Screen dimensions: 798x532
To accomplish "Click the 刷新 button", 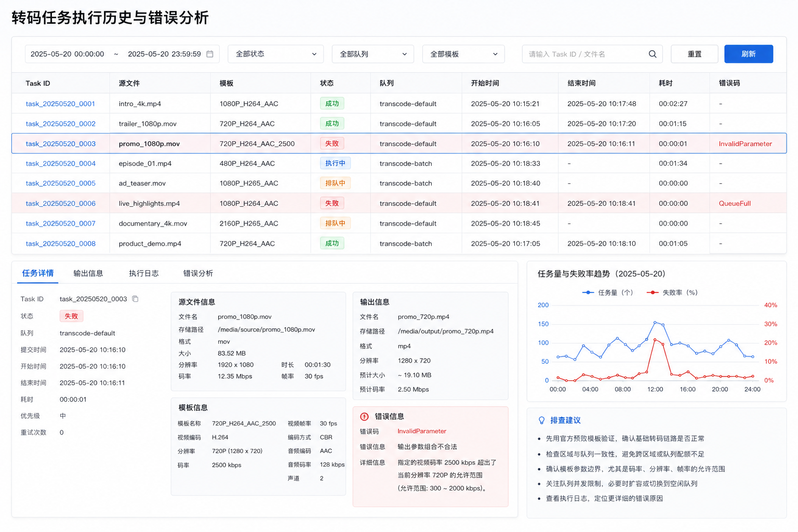I will point(749,54).
